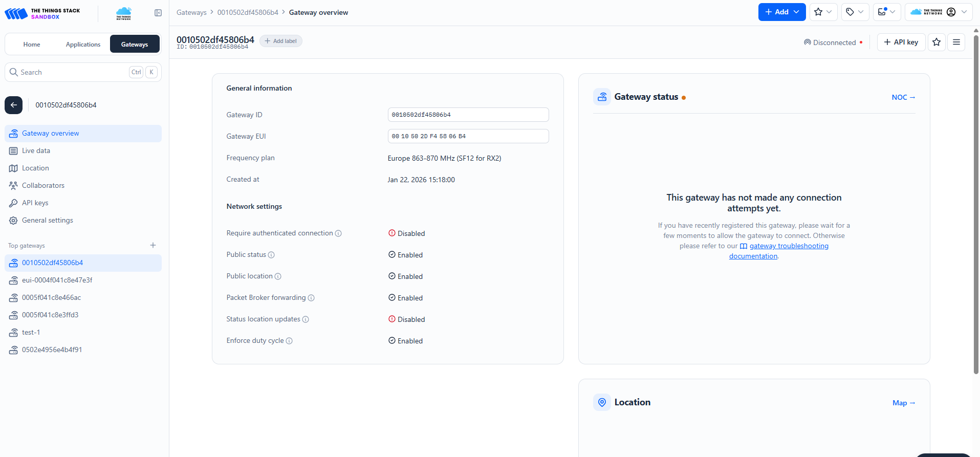Click the API key button
Image resolution: width=980 pixels, height=457 pixels.
point(901,42)
